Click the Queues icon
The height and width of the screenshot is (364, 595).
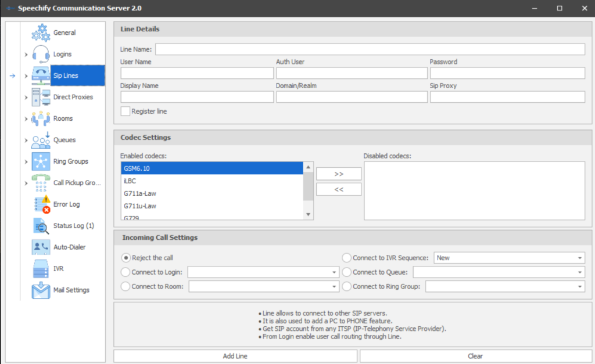pos(41,140)
